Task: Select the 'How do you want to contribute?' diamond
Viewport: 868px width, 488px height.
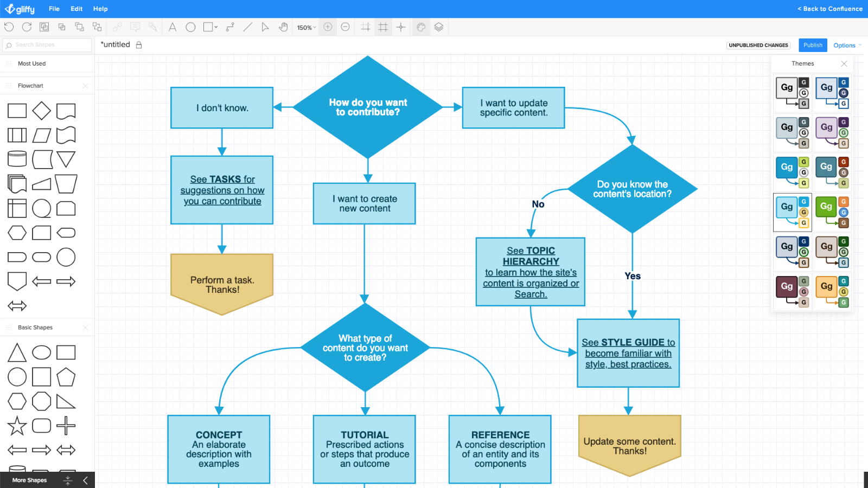Action: point(368,107)
